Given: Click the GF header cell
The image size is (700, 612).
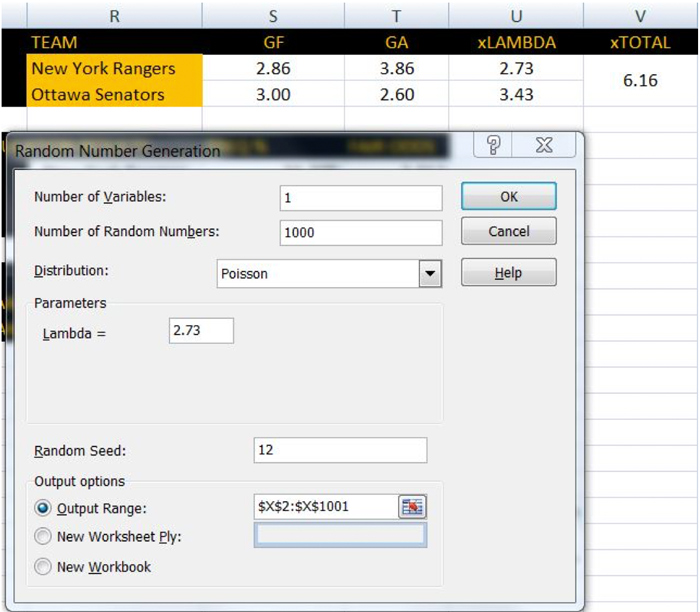Looking at the screenshot, I should (273, 42).
